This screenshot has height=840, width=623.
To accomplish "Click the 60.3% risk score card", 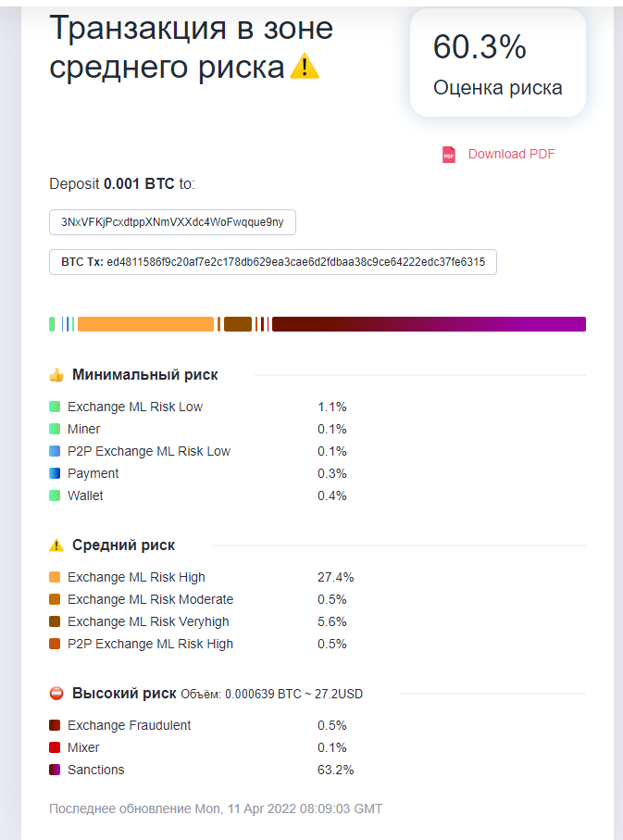I will pyautogui.click(x=498, y=64).
